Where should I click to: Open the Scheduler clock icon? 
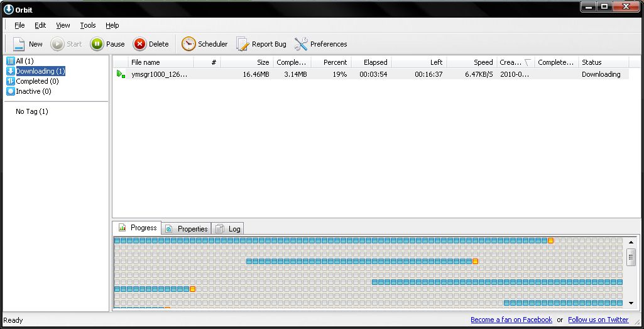coord(188,44)
